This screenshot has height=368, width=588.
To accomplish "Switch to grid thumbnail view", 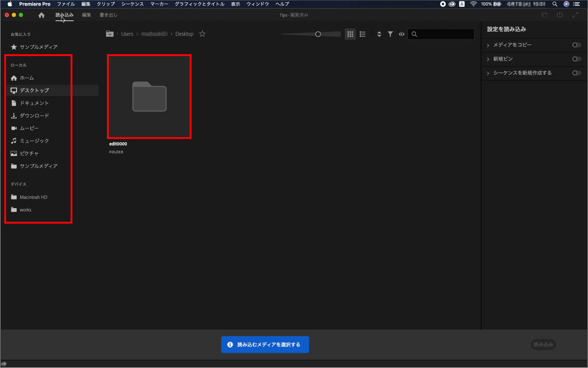I will click(350, 34).
